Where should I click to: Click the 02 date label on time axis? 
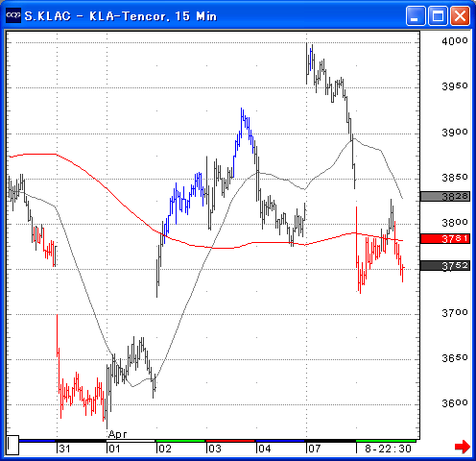[x=165, y=449]
